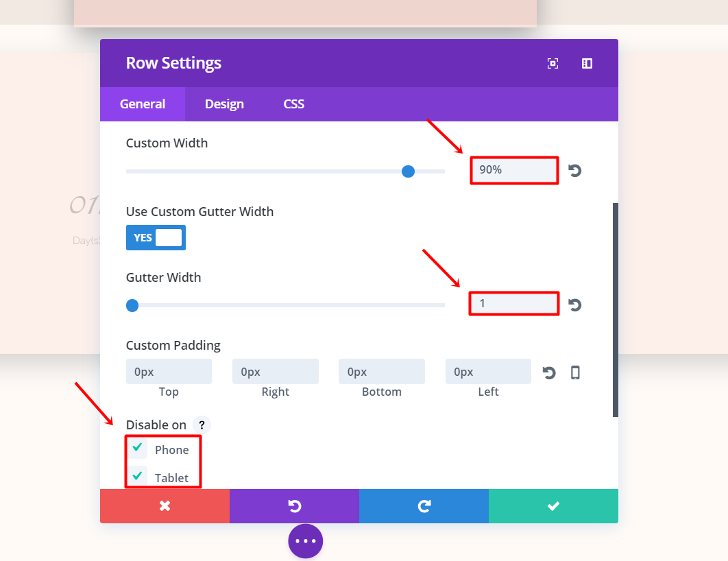Uncheck the Tablet disable checkbox
This screenshot has height=561, width=728.
coord(137,476)
